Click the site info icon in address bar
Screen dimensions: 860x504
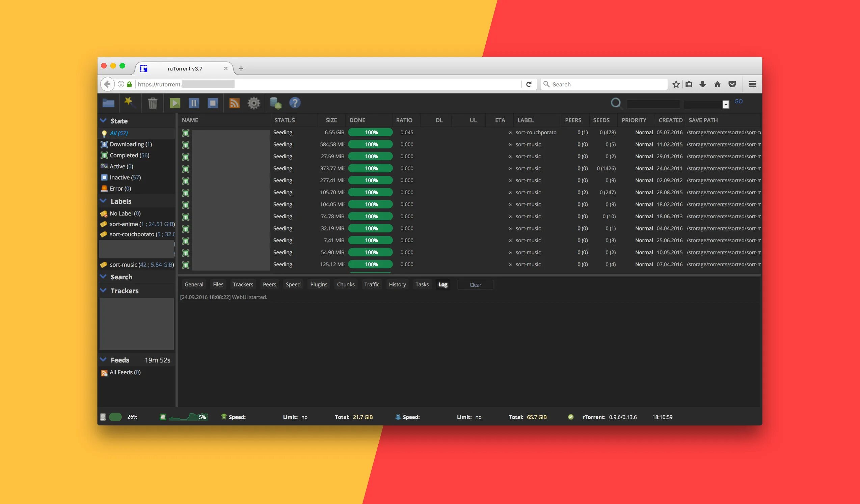[121, 84]
